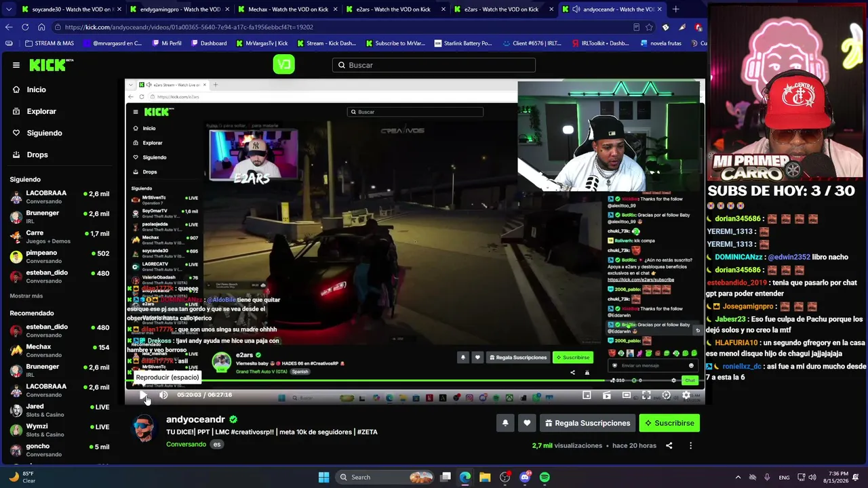Open Microsoft Edge from the taskbar

[465, 477]
